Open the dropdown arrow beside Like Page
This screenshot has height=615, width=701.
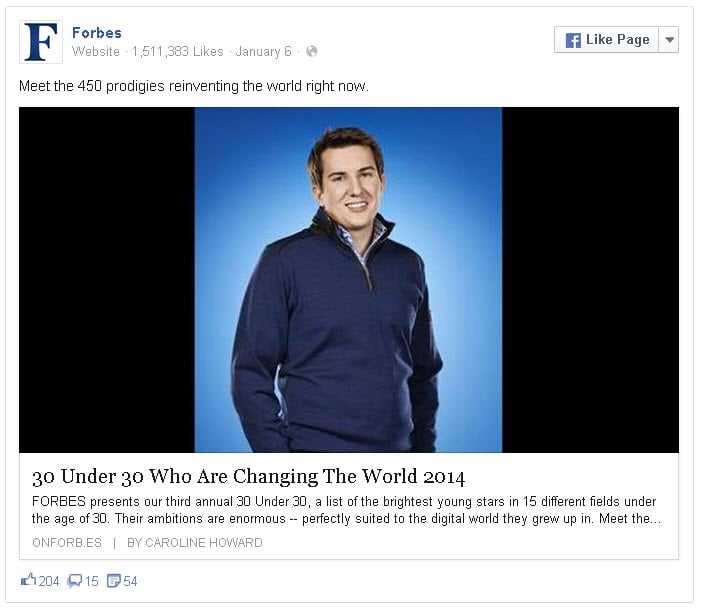[669, 40]
